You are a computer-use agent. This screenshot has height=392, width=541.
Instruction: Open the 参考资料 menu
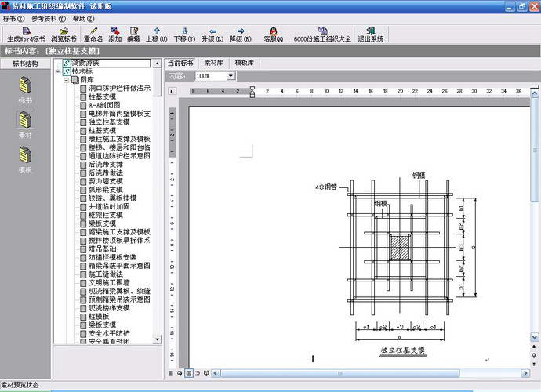coord(49,19)
